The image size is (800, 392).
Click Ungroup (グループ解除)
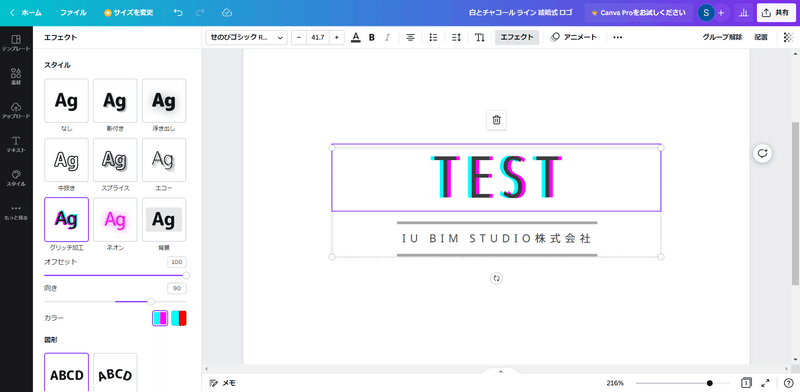click(x=722, y=37)
